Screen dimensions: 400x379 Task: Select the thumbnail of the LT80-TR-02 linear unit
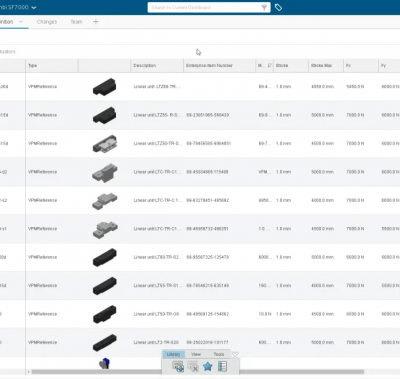(x=105, y=257)
